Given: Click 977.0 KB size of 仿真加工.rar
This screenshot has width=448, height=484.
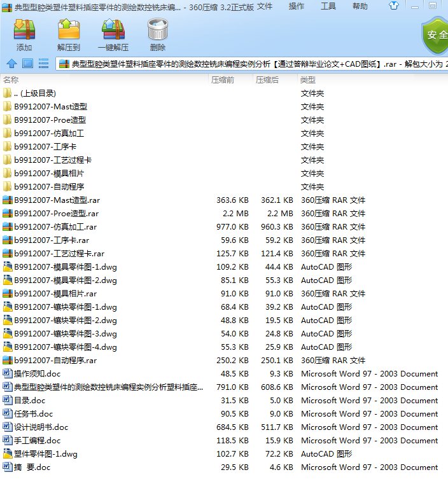Looking at the screenshot, I should 232,227.
